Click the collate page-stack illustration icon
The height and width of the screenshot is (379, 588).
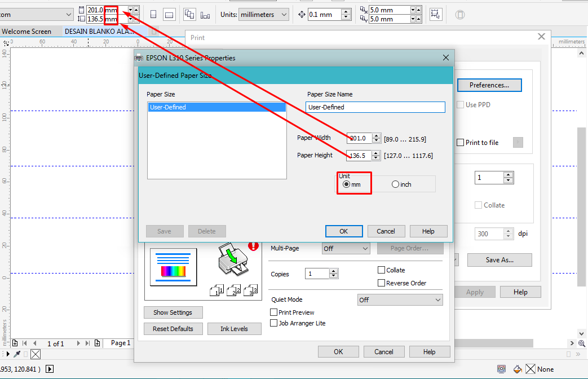233,290
